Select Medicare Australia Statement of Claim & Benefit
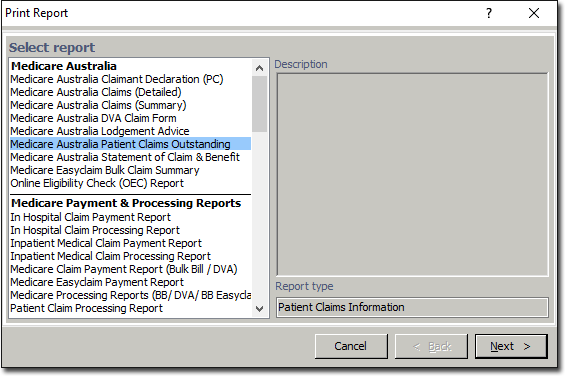 (x=130, y=157)
